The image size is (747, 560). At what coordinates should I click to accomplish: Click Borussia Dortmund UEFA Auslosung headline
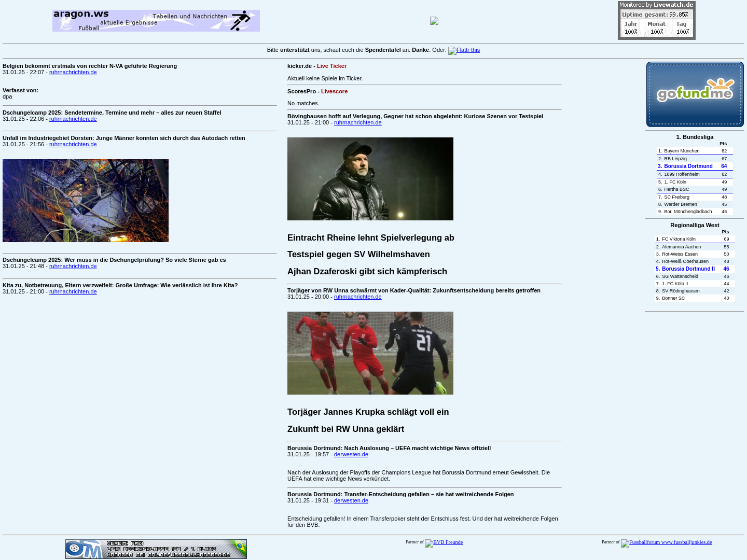pyautogui.click(x=389, y=448)
